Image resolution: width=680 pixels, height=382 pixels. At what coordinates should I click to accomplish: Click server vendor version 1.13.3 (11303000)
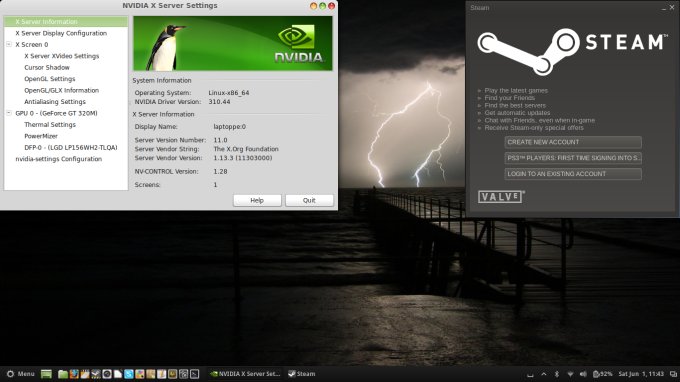coord(243,158)
